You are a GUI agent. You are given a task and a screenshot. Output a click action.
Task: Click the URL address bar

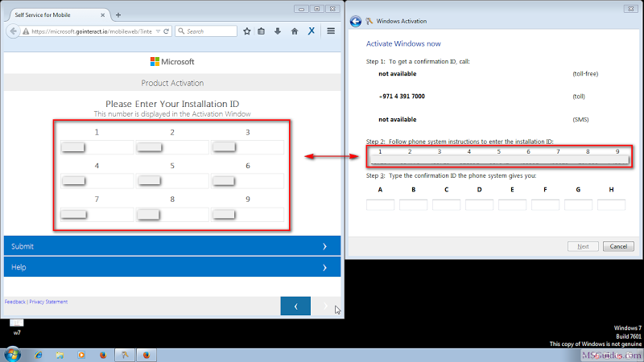click(92, 31)
